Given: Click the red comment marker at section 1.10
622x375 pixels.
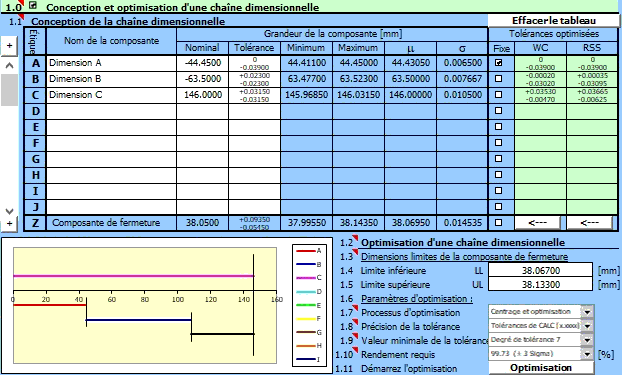Looking at the screenshot, I should (355, 350).
